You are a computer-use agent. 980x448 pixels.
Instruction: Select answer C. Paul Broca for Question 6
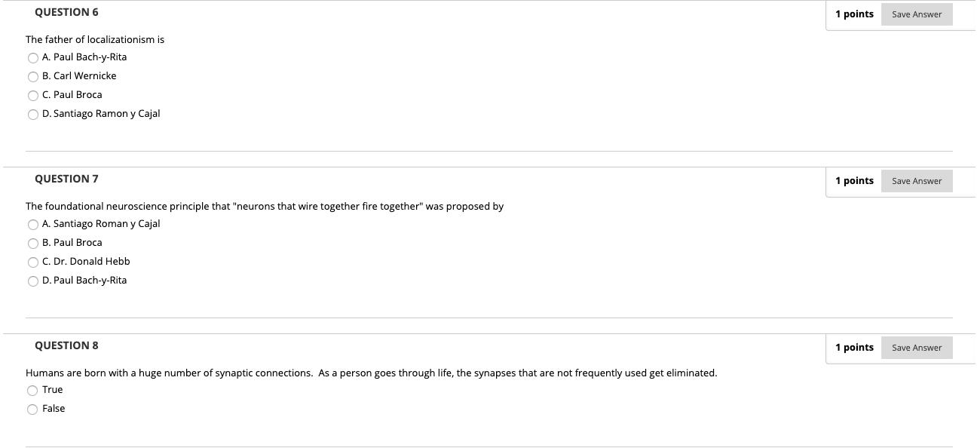click(x=33, y=95)
